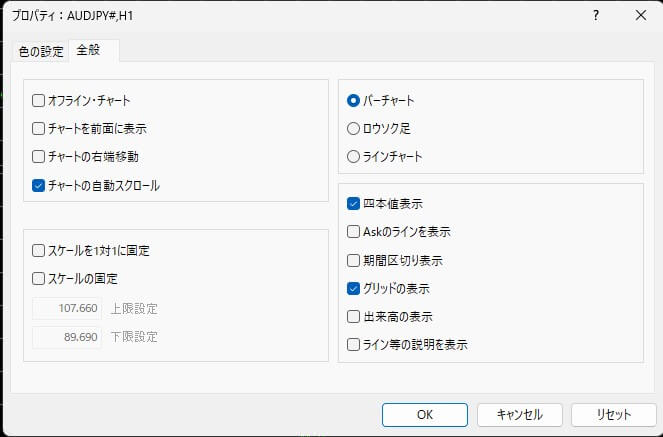The image size is (663, 437).
Task: Close the properties dialog window
Action: tap(640, 16)
